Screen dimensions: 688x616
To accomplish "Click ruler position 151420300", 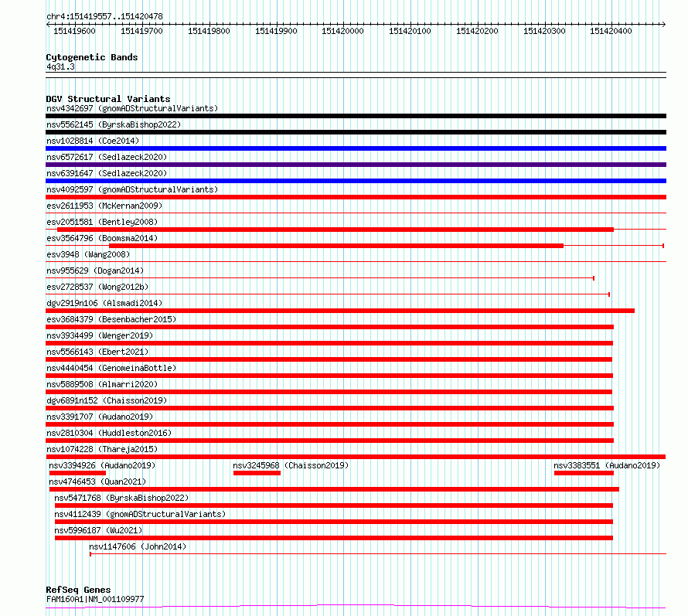I will [x=544, y=31].
